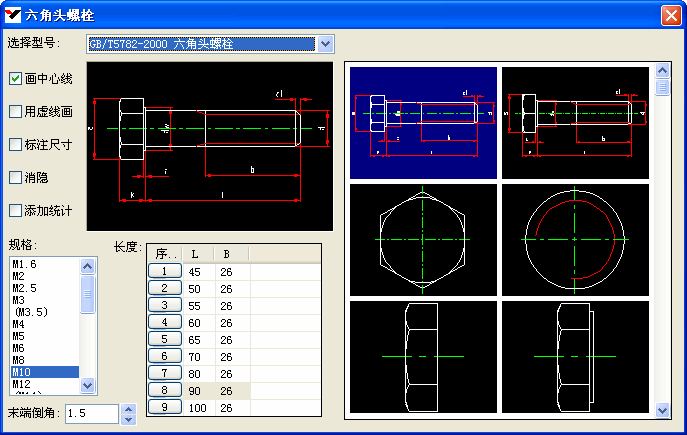Enable the 用虚线画 checkbox
This screenshot has width=687, height=435.
click(x=15, y=111)
